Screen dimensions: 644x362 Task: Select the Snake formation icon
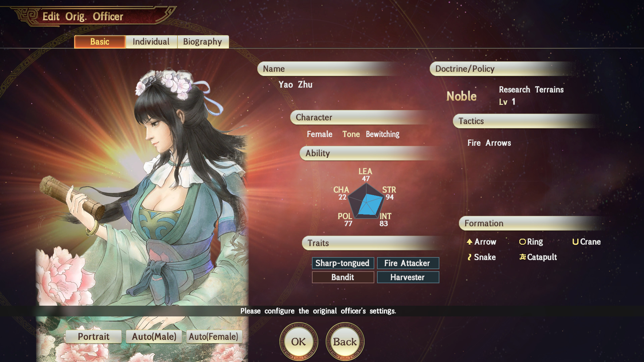[x=470, y=257]
